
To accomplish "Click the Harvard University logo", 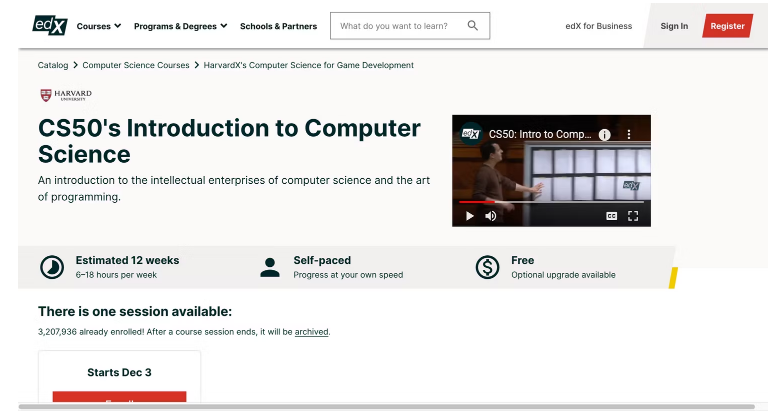I will click(x=66, y=95).
